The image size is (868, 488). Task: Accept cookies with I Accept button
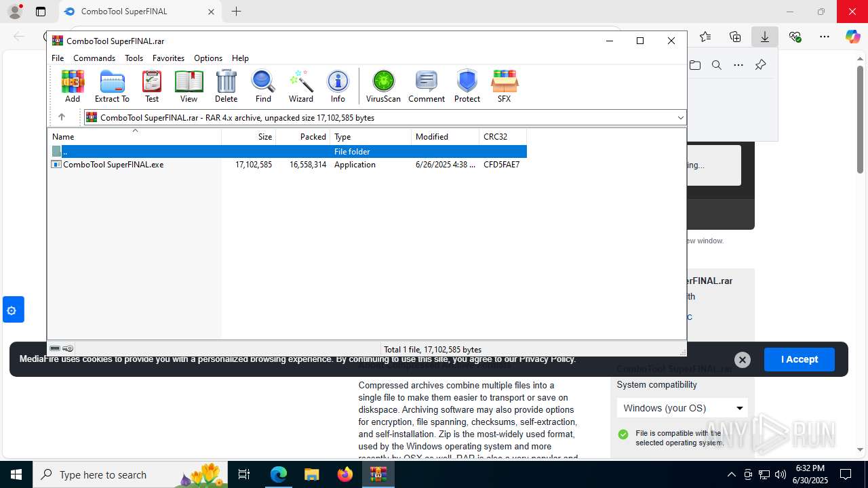[x=800, y=359]
